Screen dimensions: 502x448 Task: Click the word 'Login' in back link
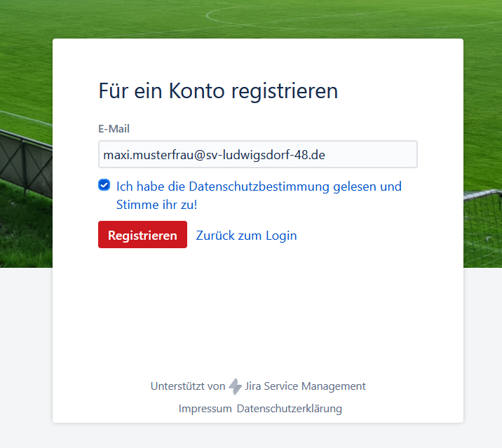point(281,236)
